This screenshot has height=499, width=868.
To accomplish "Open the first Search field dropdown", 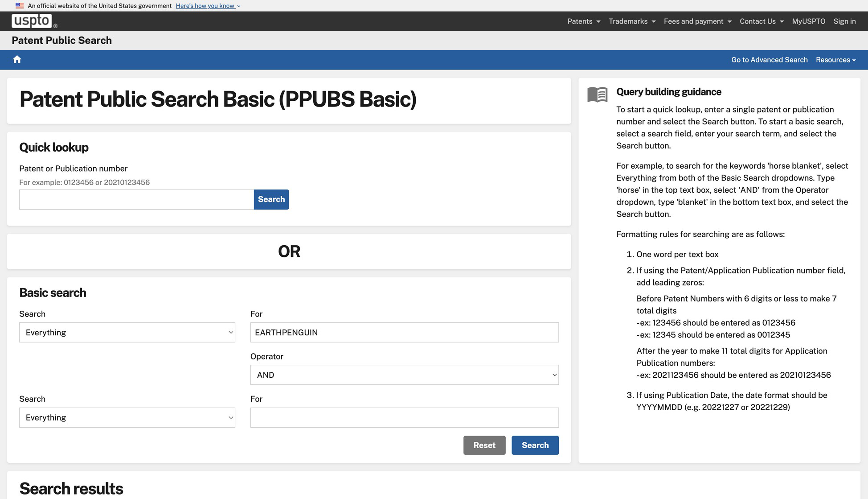I will click(x=127, y=332).
